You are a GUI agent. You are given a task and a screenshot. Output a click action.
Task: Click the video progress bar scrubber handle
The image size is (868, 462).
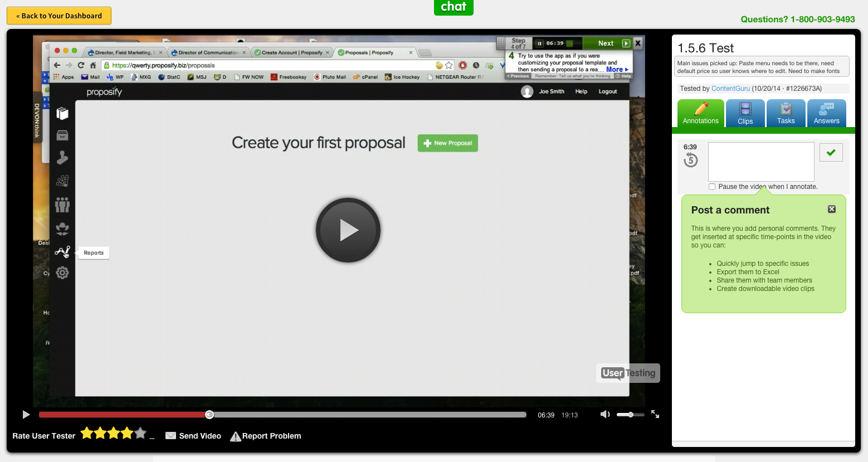(209, 415)
